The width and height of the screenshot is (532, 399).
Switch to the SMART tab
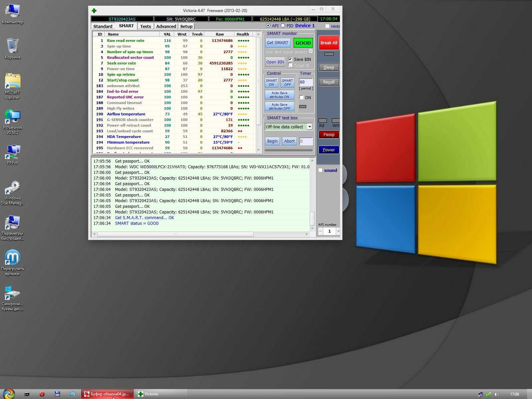(x=126, y=26)
